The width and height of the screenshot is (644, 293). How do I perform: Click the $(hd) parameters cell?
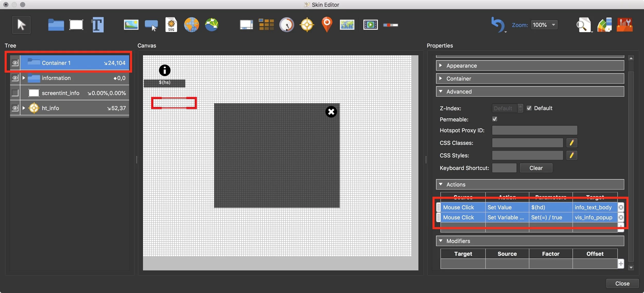point(551,207)
